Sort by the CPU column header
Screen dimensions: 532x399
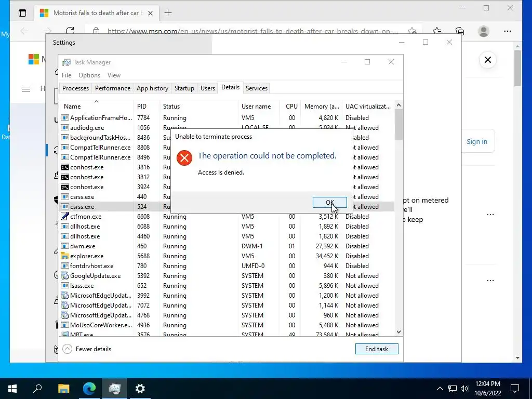pos(290,106)
